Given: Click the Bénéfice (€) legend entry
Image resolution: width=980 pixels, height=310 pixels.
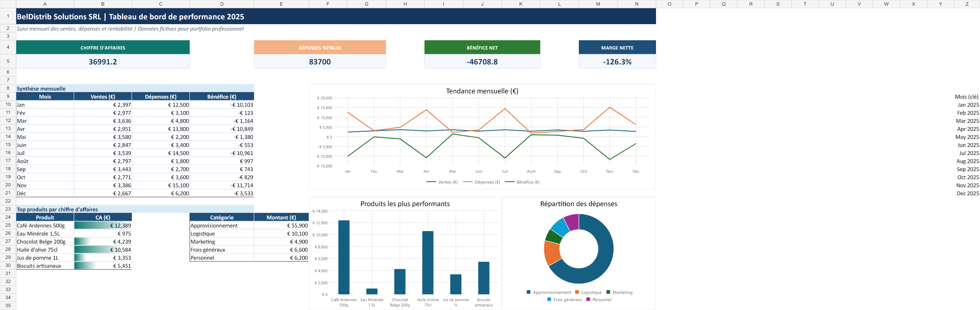Looking at the screenshot, I should [x=522, y=182].
